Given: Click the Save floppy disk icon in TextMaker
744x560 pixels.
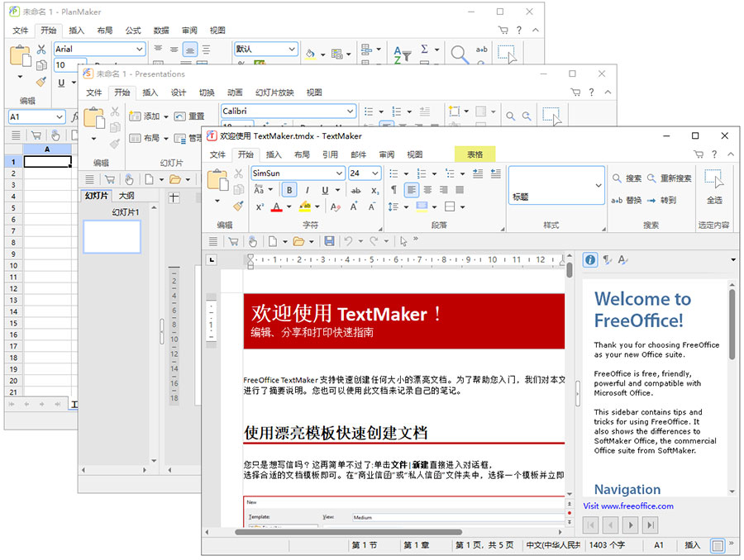Looking at the screenshot, I should (x=329, y=241).
